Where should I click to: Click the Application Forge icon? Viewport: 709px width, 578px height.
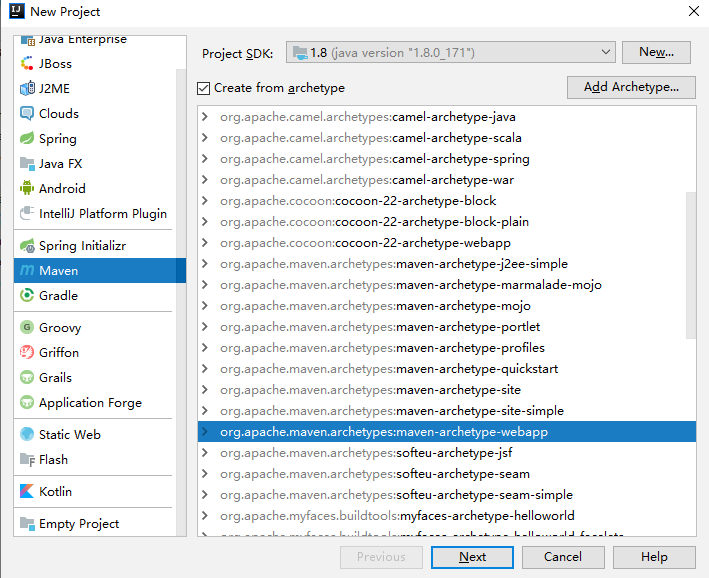27,402
